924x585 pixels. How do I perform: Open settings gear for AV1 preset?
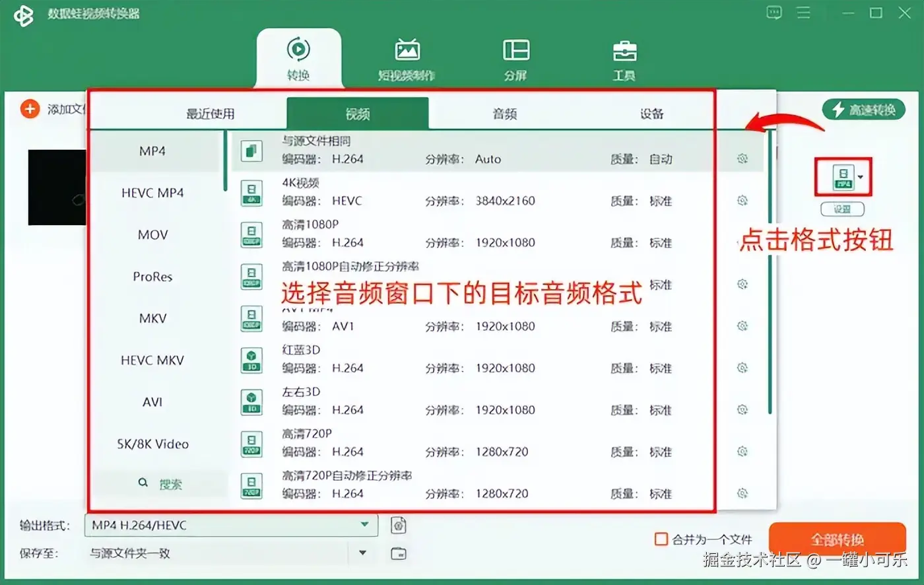tap(742, 326)
